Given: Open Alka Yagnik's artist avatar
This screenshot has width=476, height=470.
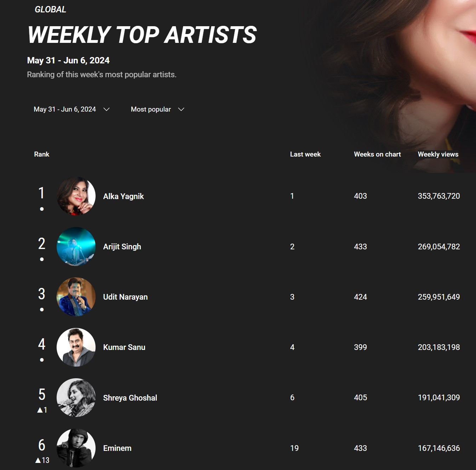Looking at the screenshot, I should pos(76,196).
